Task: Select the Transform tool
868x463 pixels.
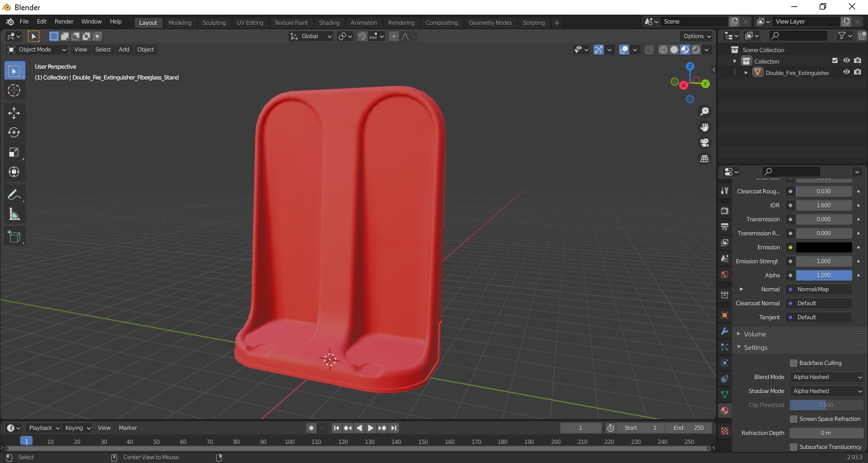Action: click(14, 172)
